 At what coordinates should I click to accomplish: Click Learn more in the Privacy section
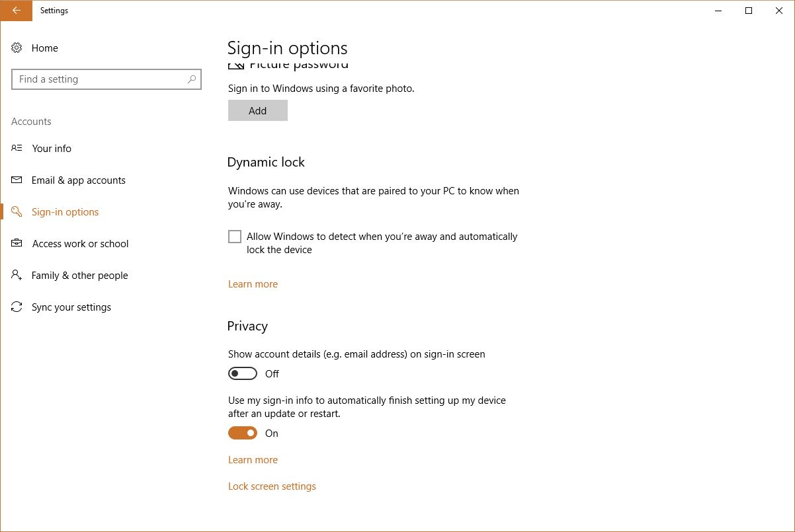pyautogui.click(x=253, y=459)
